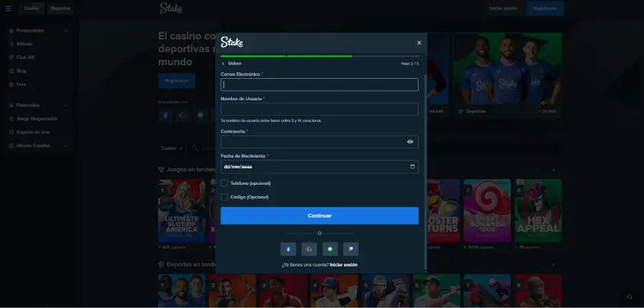Image resolution: width=644 pixels, height=308 pixels.
Task: Focus the Nombre de Usuario input field
Action: tap(320, 109)
